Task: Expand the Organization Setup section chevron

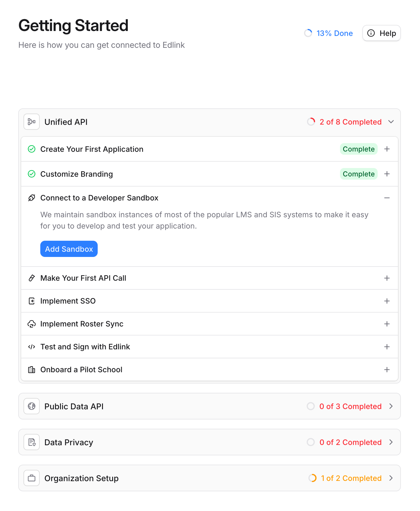Action: (391, 478)
